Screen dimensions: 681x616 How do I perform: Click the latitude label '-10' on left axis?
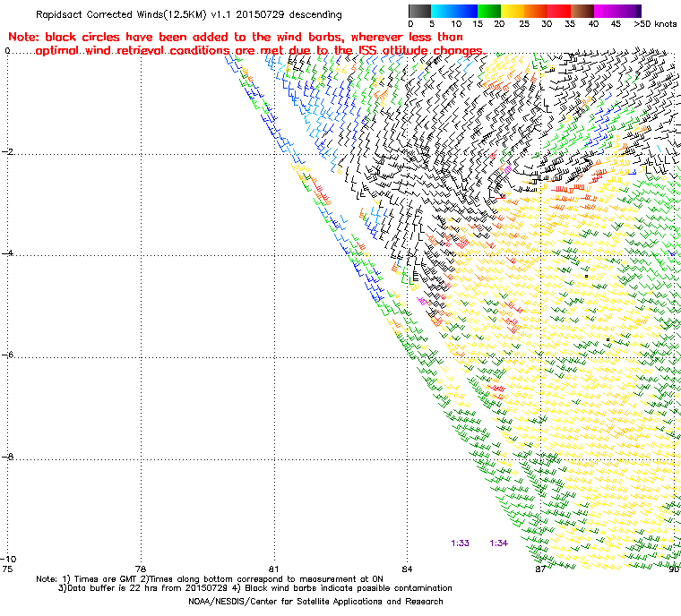pos(8,559)
